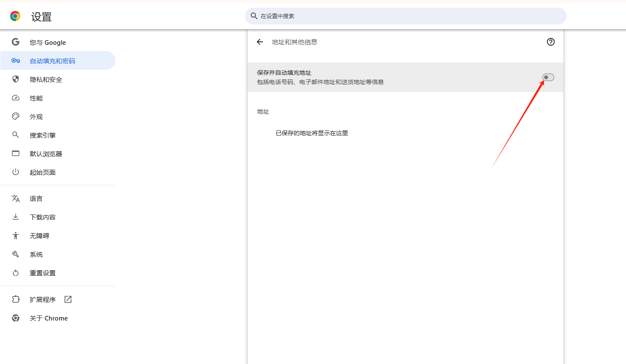Open 扩展程序 link in sidebar

tap(58, 299)
